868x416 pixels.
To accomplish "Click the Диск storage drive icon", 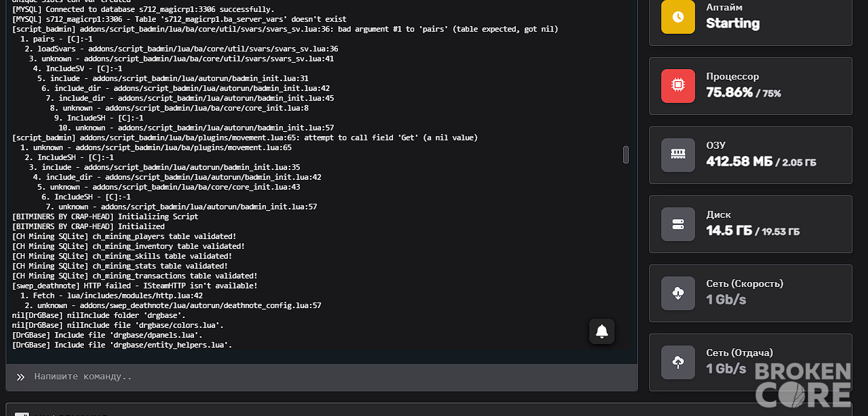I will [x=678, y=224].
